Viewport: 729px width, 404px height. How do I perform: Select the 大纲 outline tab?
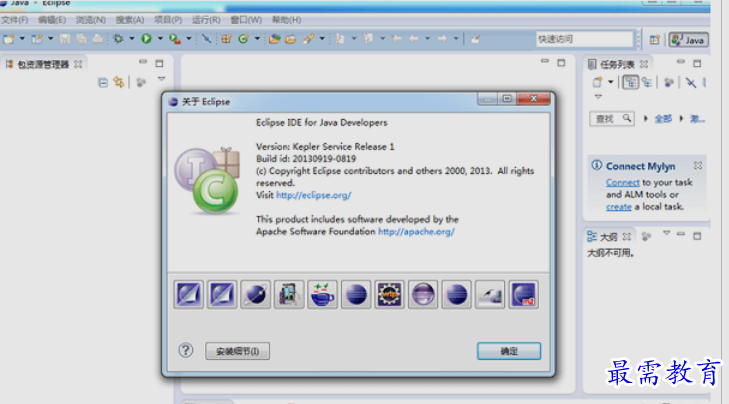click(x=608, y=237)
